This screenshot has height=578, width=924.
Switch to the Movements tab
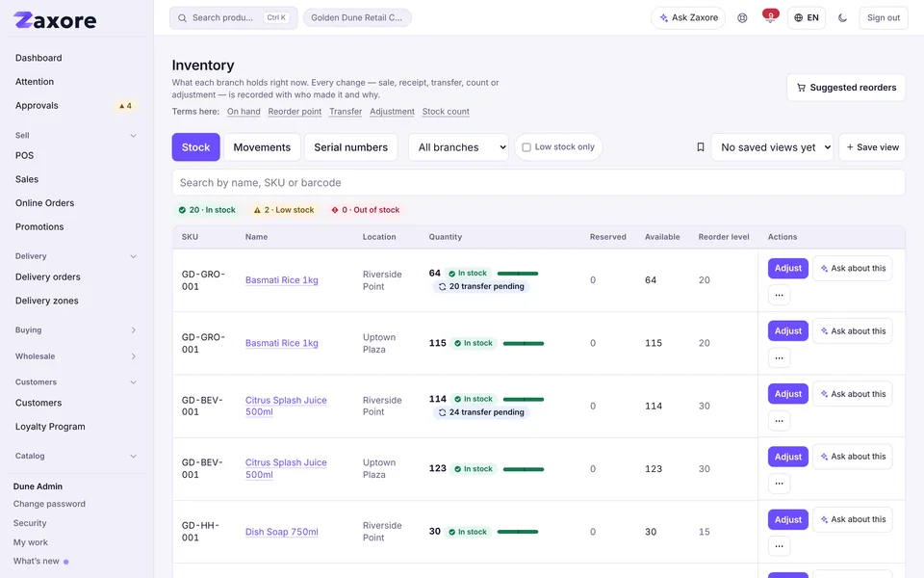click(x=262, y=147)
